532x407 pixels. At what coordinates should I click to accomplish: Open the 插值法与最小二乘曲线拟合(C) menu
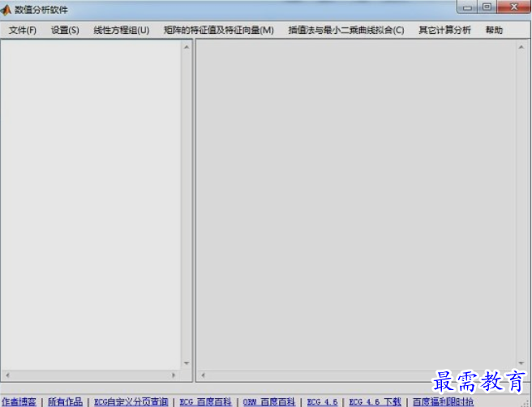tap(346, 30)
